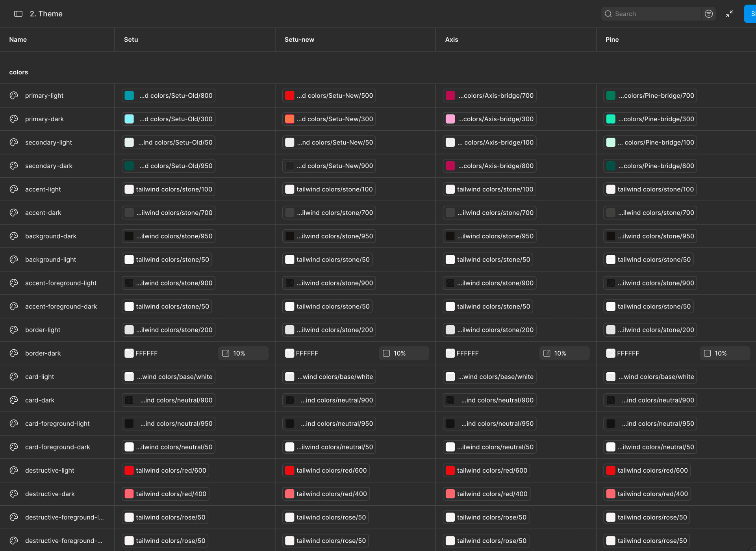
Task: Select the Axis mode column header
Action: (451, 39)
